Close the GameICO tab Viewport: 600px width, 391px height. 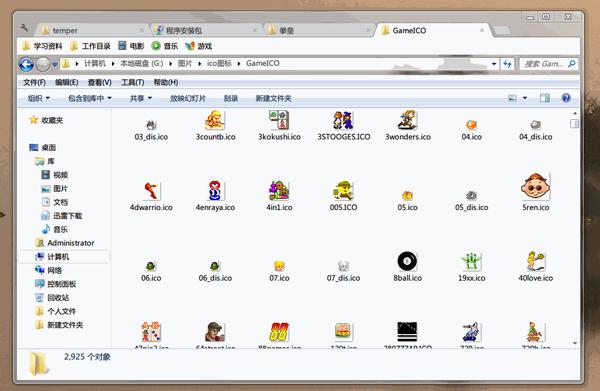point(482,30)
